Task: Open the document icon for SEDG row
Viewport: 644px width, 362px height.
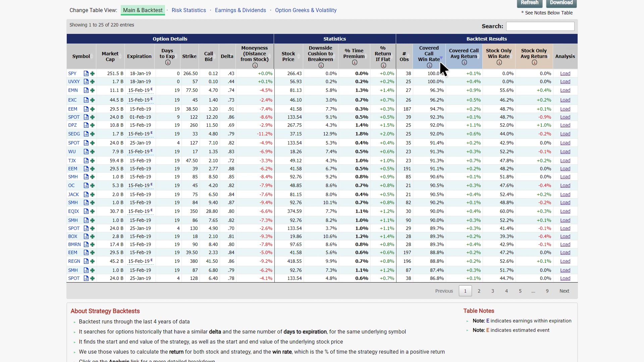Action: (86, 134)
